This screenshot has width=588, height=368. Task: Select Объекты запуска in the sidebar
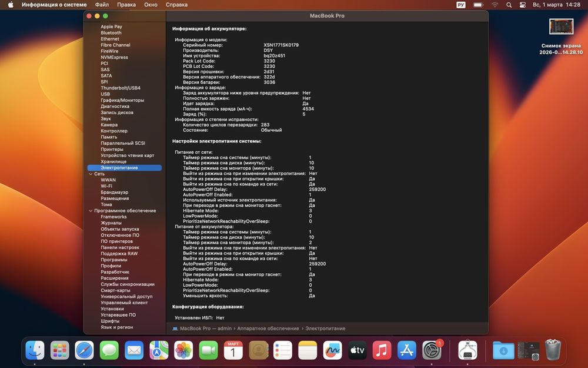point(119,229)
